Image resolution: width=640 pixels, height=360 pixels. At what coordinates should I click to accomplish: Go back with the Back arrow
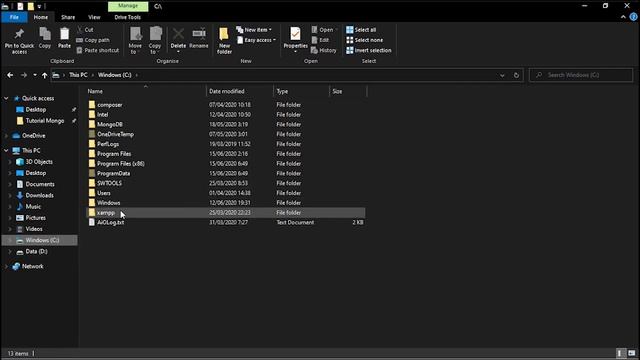pos(10,75)
